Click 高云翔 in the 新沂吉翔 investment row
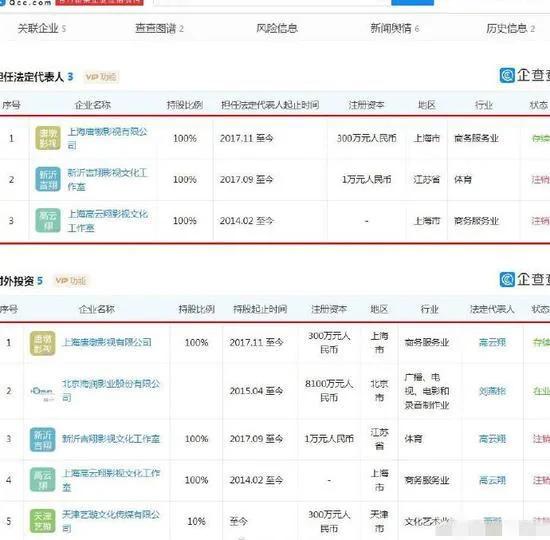Image resolution: width=550 pixels, height=540 pixels. [492, 439]
